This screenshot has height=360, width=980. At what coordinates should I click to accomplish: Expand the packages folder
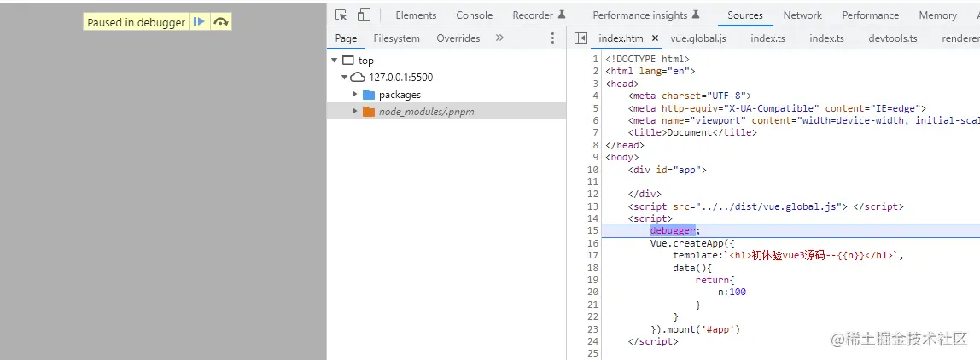pyautogui.click(x=355, y=95)
